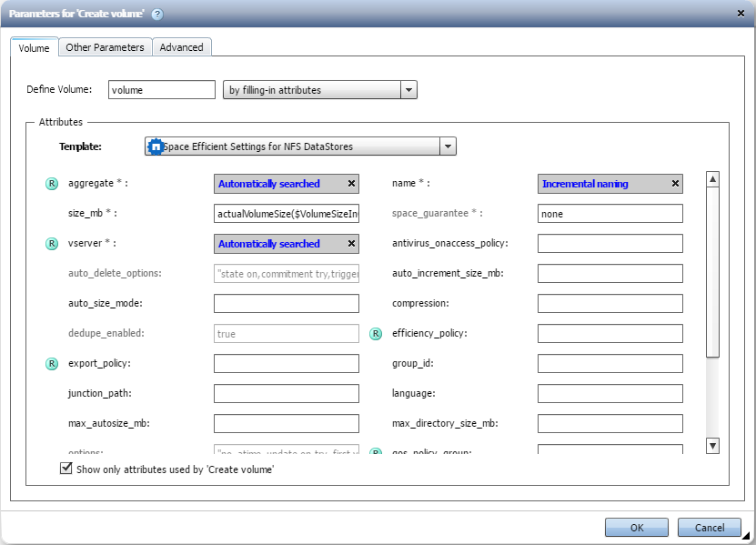Confirm with the OK button
Image resolution: width=756 pixels, height=545 pixels.
636,527
